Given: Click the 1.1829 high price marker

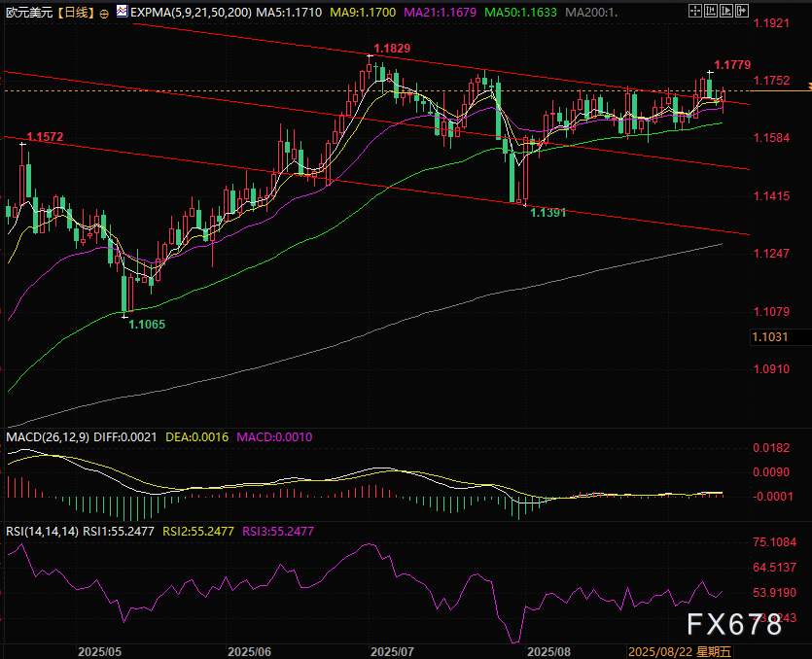Looking at the screenshot, I should point(391,49).
